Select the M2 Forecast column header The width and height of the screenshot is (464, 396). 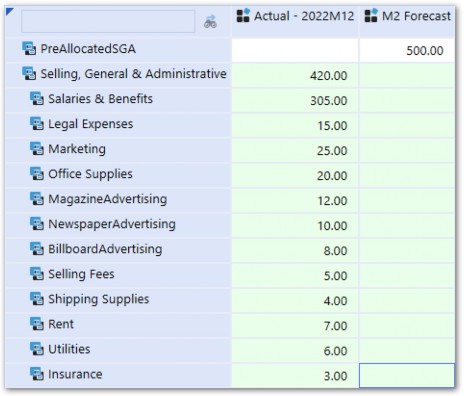[407, 21]
